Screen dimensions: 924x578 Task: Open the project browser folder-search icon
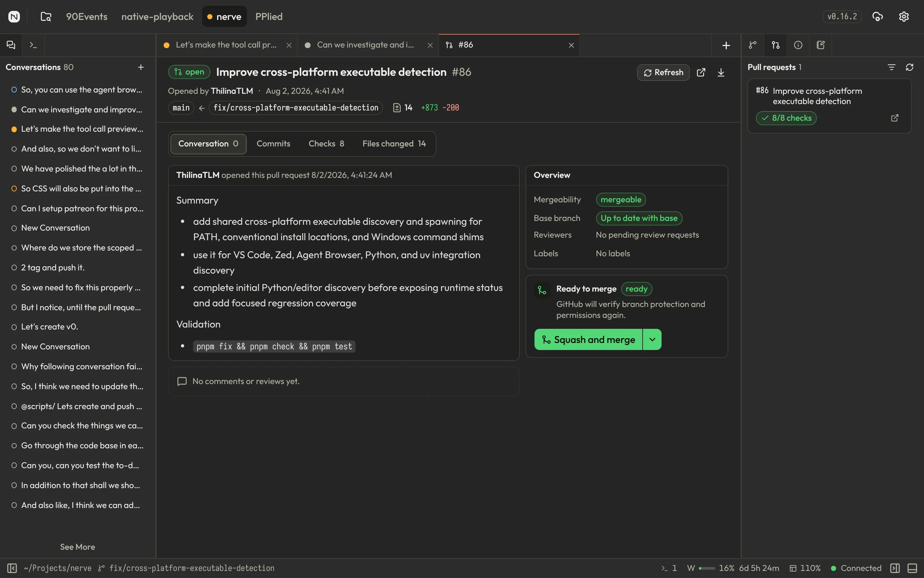[46, 16]
